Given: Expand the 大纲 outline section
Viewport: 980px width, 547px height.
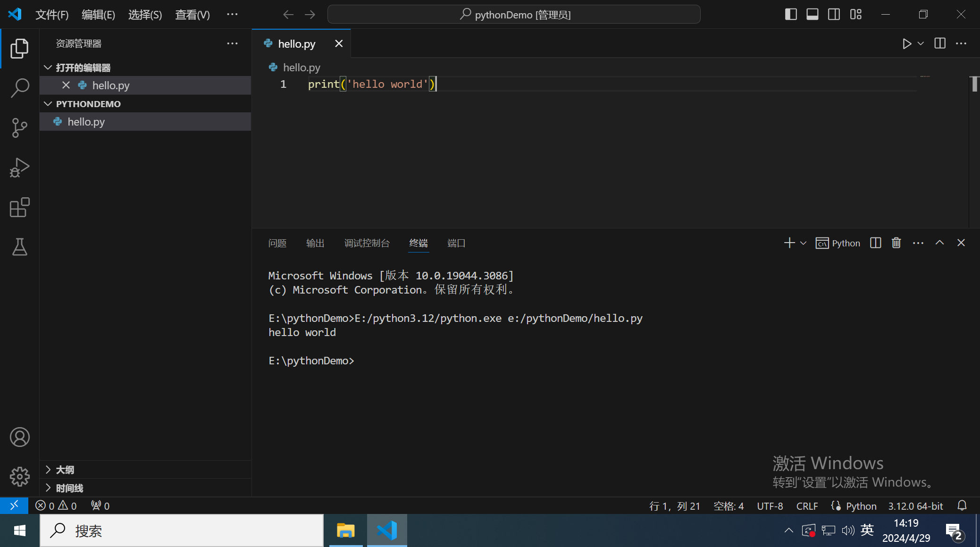Looking at the screenshot, I should [65, 470].
